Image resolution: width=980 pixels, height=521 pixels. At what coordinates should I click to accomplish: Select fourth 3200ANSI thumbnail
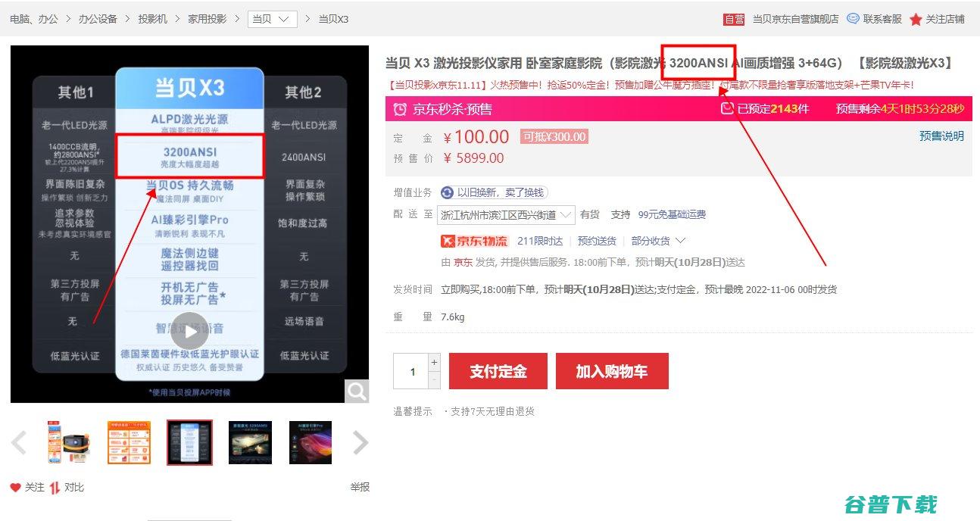[x=250, y=443]
